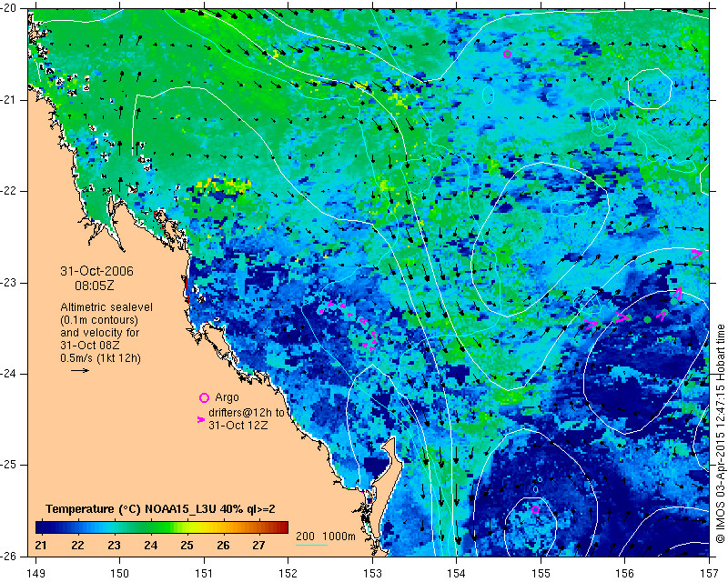728x582 pixels.
Task: Click the longitude axis label "154"
Action: (x=457, y=574)
